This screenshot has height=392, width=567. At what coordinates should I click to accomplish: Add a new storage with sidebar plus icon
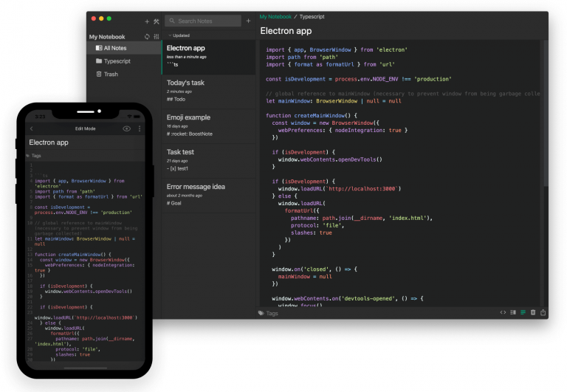(x=147, y=21)
